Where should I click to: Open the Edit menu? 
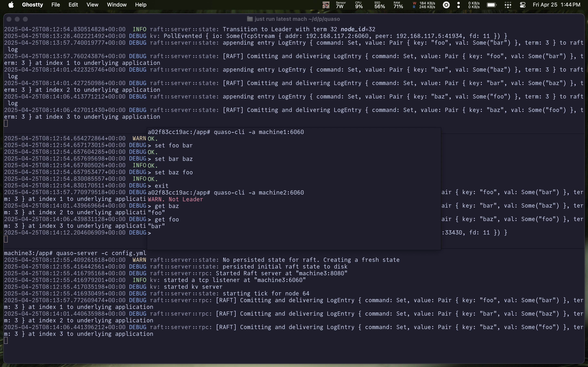[73, 5]
